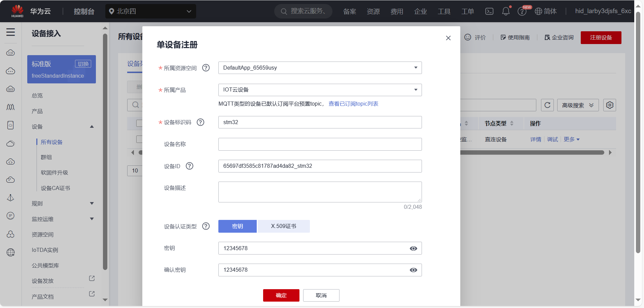This screenshot has height=308, width=644.
Task: Click the 设备名称 input field
Action: click(320, 144)
